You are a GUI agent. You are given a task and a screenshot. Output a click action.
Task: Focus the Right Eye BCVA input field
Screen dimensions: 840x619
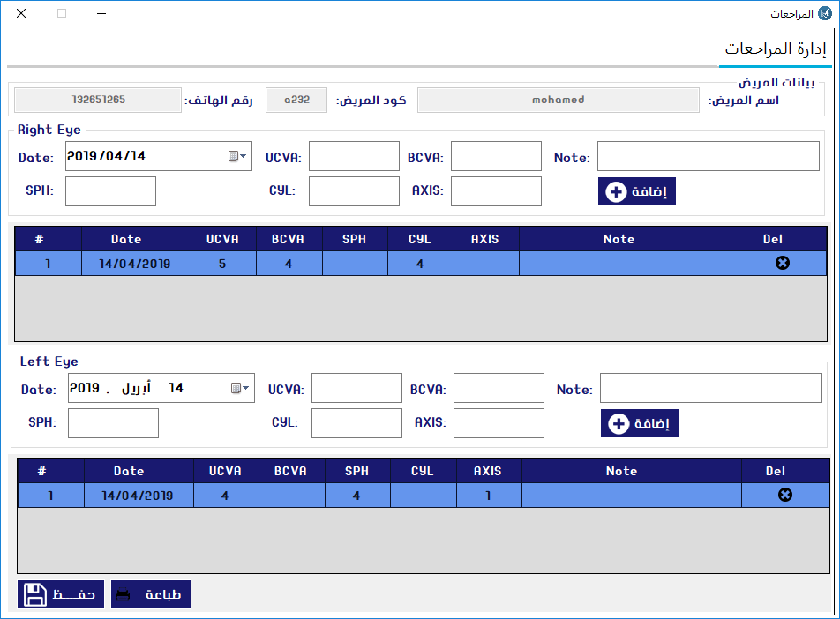click(496, 156)
